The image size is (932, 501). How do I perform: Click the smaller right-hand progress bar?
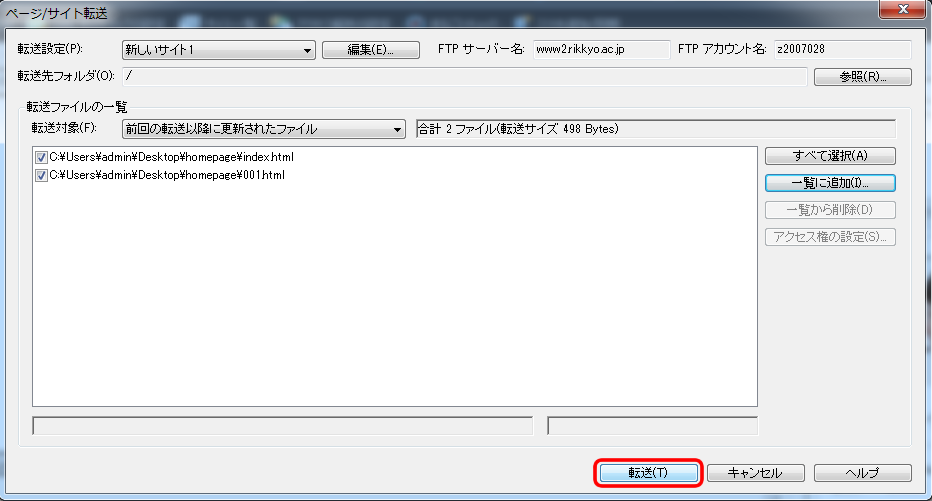(653, 426)
